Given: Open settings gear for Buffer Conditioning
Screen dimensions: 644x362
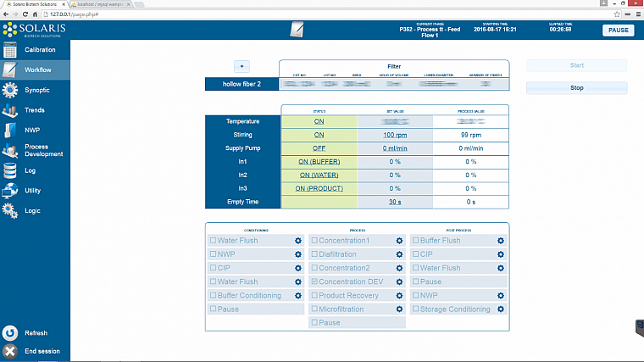Looking at the screenshot, I should coord(298,295).
